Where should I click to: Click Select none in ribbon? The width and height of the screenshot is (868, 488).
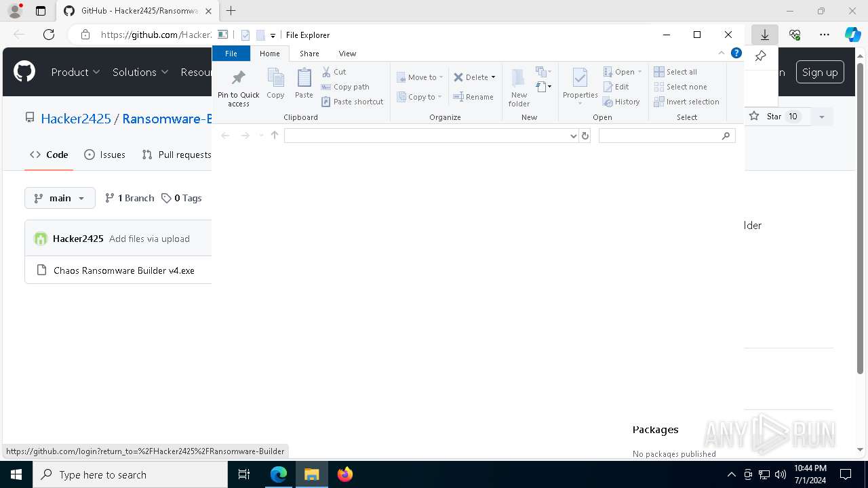click(680, 87)
